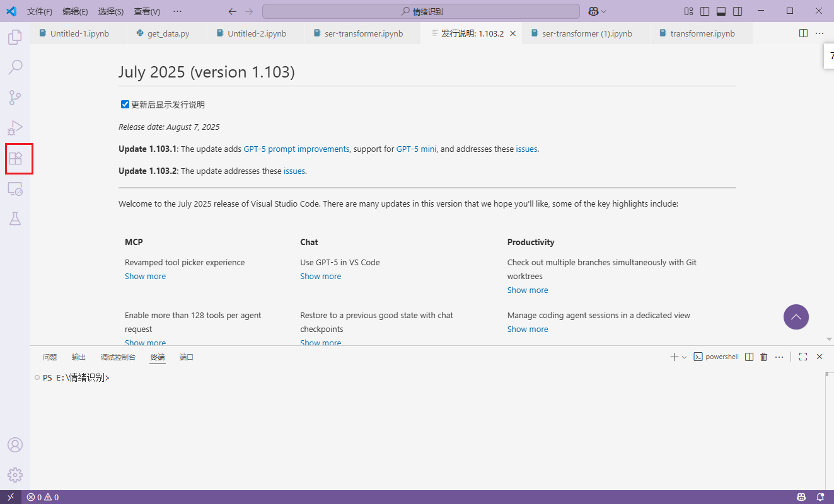Screen dimensions: 834x504
Task: Click Customize Layout icon in title bar
Action: (x=689, y=11)
